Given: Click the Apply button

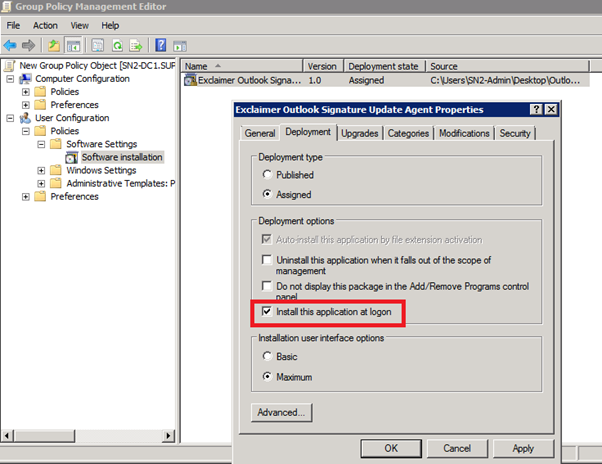Looking at the screenshot, I should pos(522,449).
